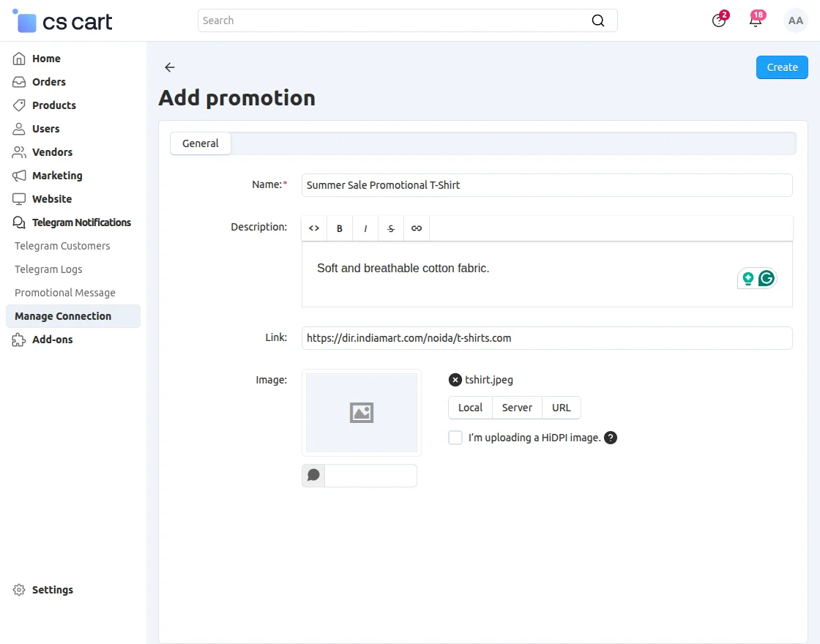Choose Local image upload
This screenshot has width=820, height=644.
pyautogui.click(x=470, y=408)
